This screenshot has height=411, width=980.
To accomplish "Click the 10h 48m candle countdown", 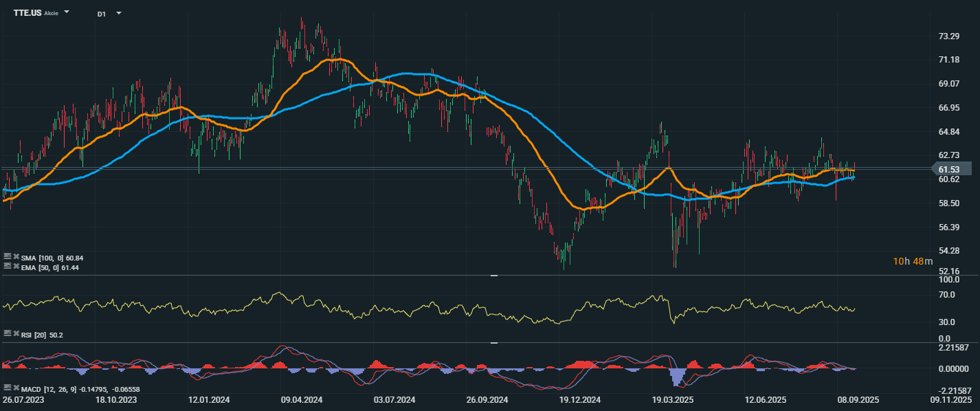I will (x=913, y=261).
